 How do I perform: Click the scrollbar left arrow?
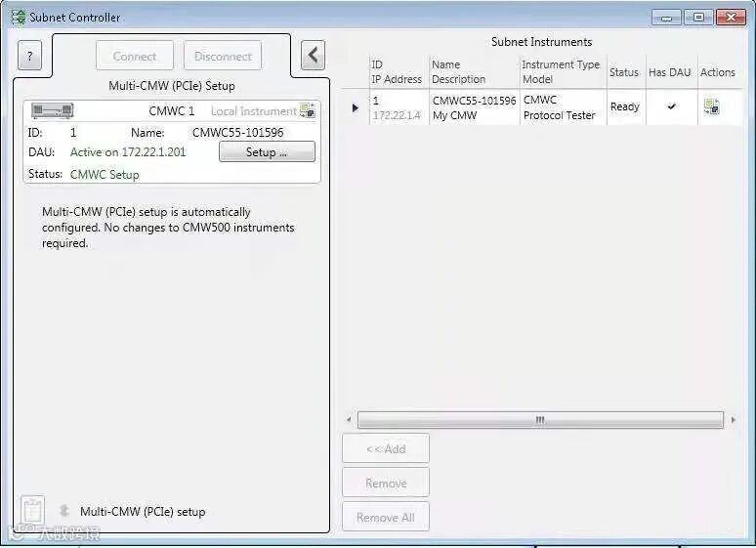(x=349, y=420)
